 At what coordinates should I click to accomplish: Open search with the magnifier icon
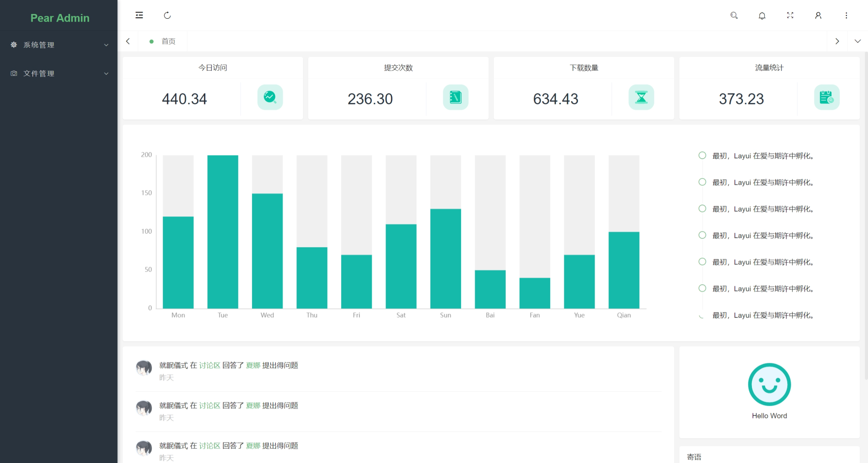point(734,15)
